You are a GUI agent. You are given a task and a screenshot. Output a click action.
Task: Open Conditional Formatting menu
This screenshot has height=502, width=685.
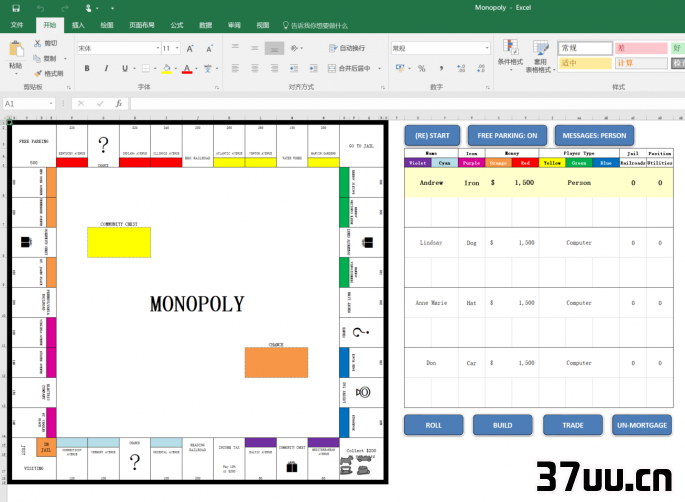tap(510, 55)
